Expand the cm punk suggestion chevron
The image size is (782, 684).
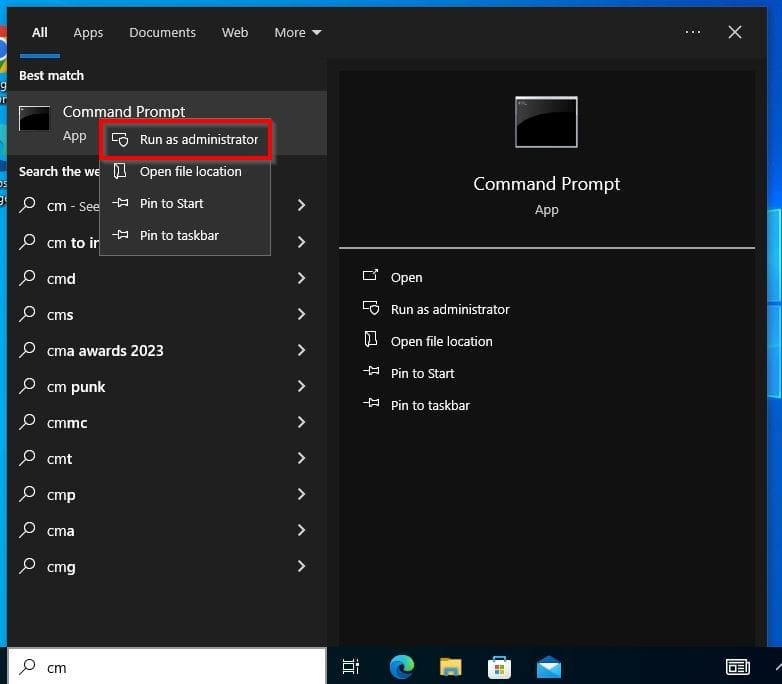301,387
